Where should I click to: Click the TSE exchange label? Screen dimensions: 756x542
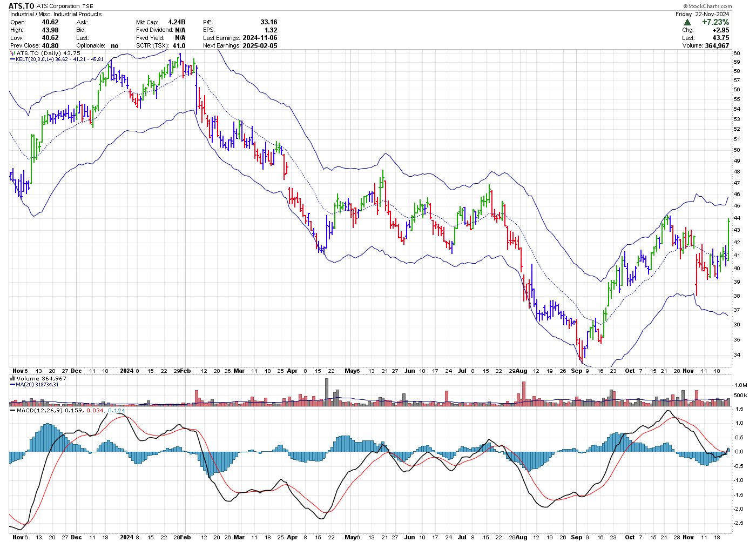(87, 6)
